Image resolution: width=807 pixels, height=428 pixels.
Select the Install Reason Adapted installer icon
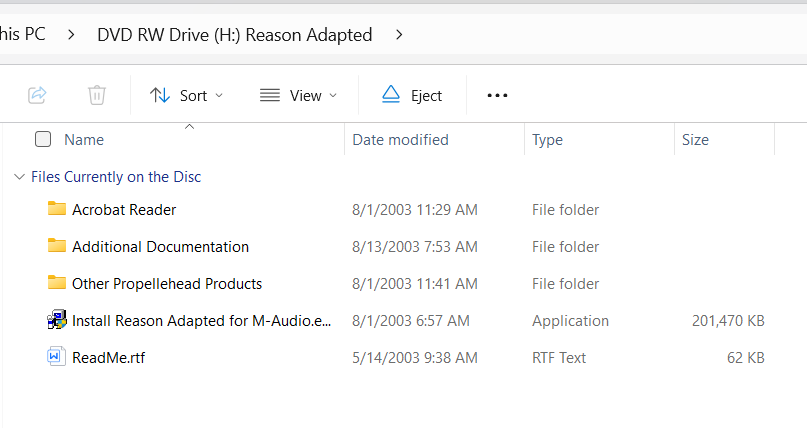point(57,319)
